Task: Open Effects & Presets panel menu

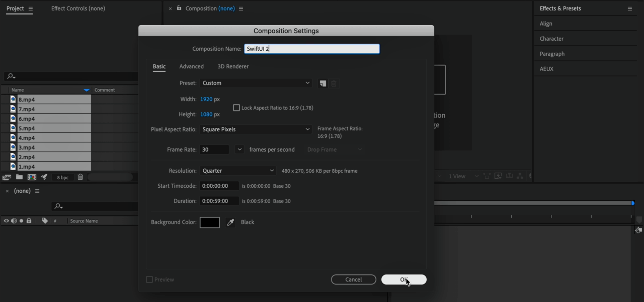Action: (x=630, y=9)
